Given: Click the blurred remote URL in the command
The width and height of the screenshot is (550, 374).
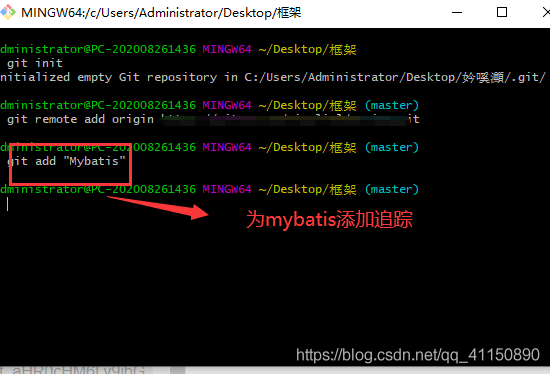Looking at the screenshot, I should [x=284, y=119].
